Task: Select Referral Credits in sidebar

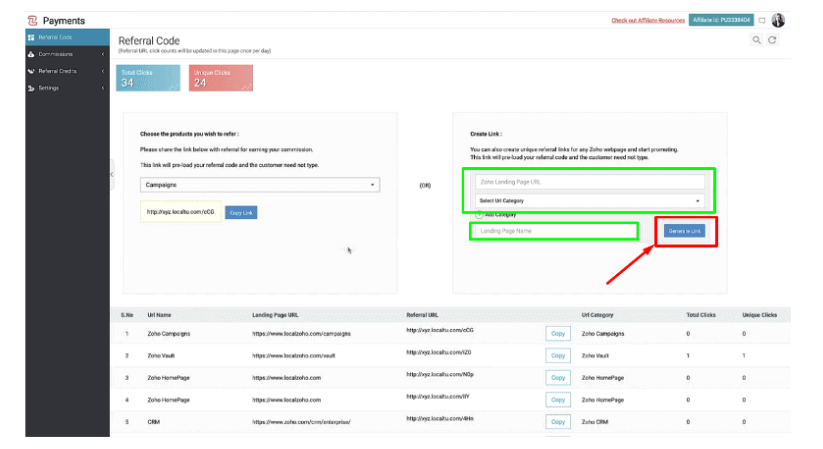Action: tap(67, 71)
